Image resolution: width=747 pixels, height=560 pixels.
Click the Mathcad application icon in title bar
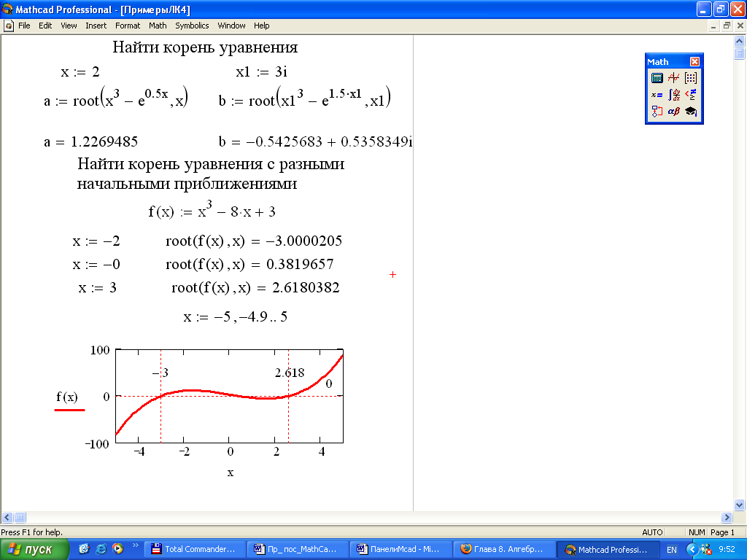(7, 9)
